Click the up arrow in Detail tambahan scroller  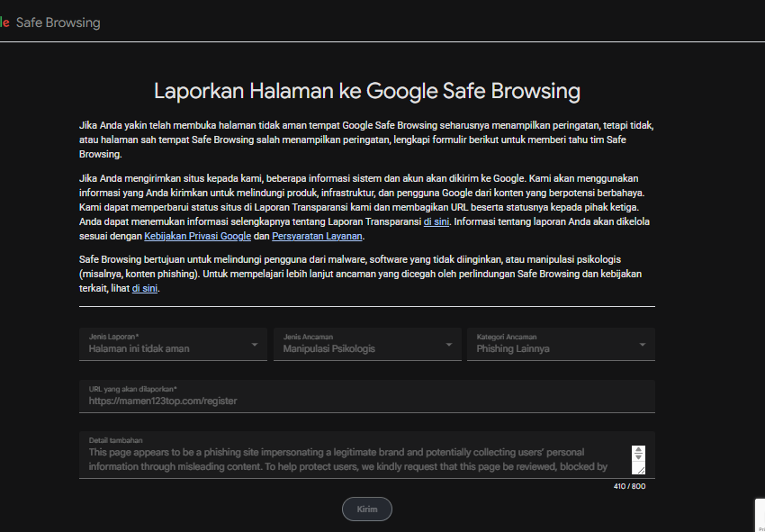point(638,450)
